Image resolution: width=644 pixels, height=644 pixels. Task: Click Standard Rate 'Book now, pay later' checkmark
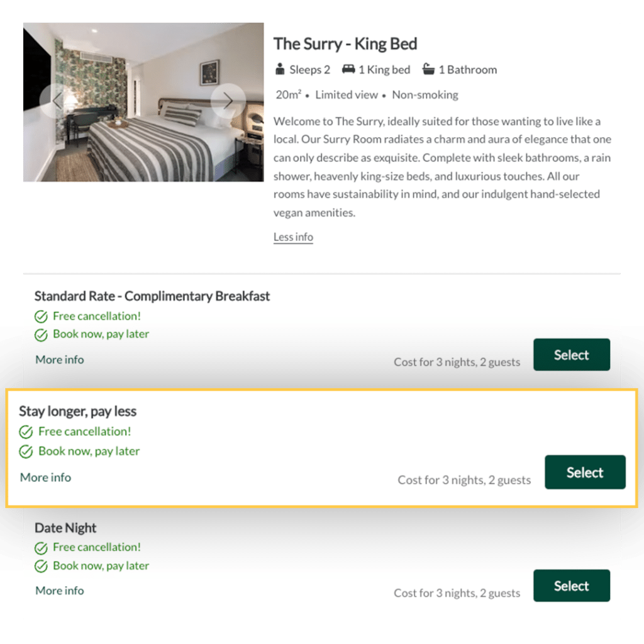click(x=41, y=335)
